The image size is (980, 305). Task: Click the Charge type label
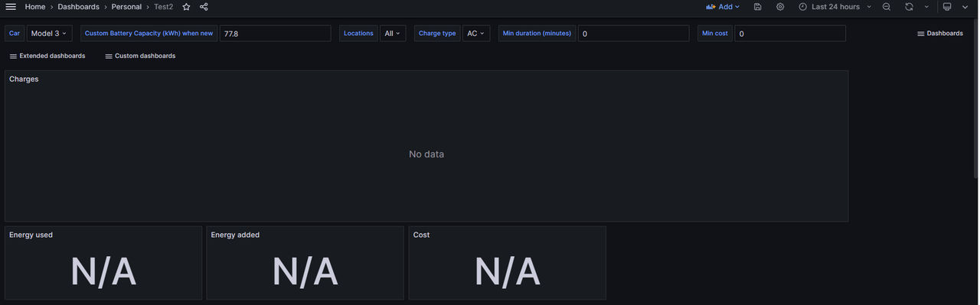point(438,34)
